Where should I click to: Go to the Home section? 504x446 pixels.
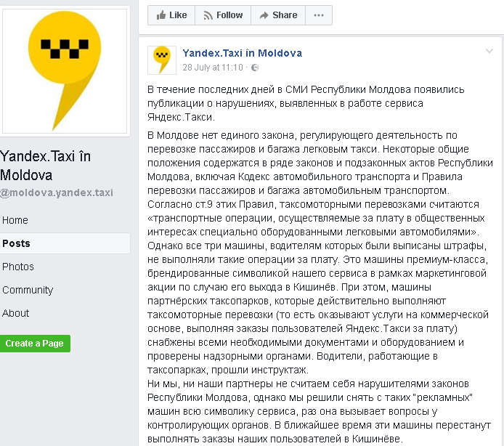tap(15, 220)
